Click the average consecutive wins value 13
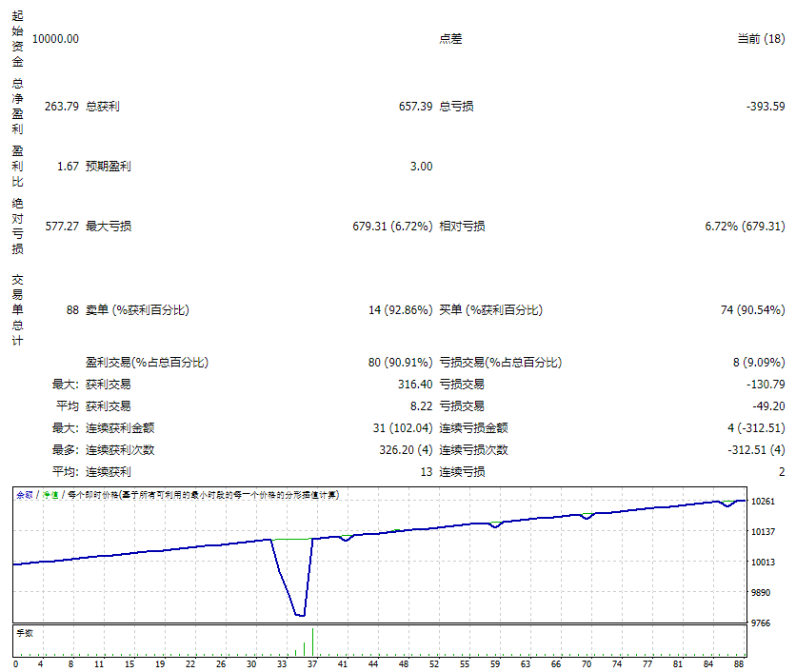Viewport: 796px width, 672px height. [427, 471]
